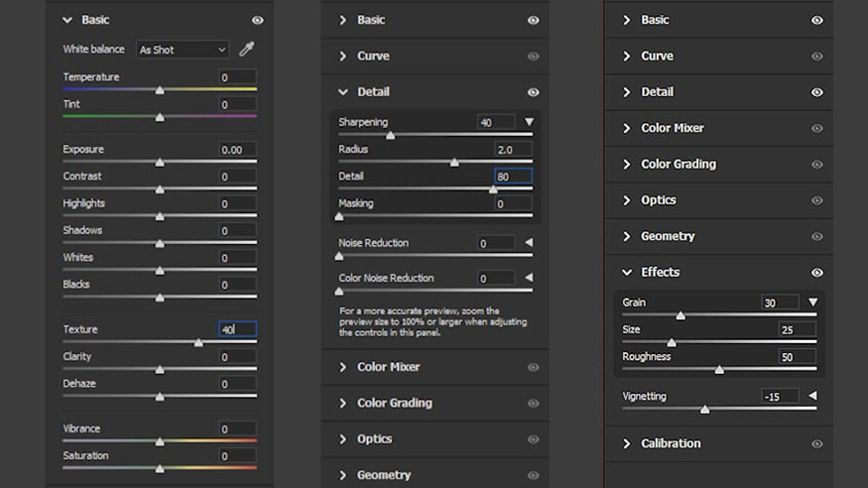Click the Tint slider handle
The width and height of the screenshot is (868, 488).
160,117
